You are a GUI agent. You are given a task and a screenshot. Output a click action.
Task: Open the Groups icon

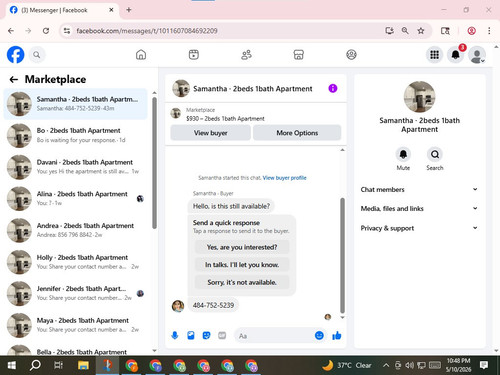[351, 55]
